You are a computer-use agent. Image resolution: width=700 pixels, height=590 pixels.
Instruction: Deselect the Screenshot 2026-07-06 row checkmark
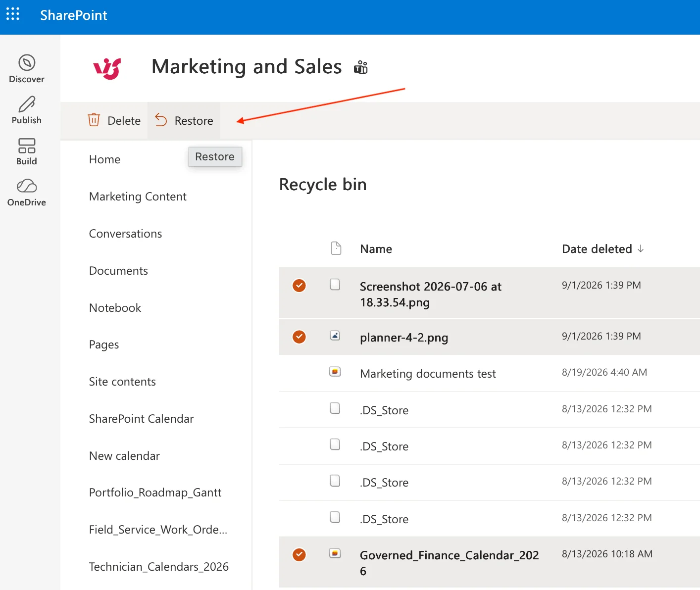pos(299,286)
